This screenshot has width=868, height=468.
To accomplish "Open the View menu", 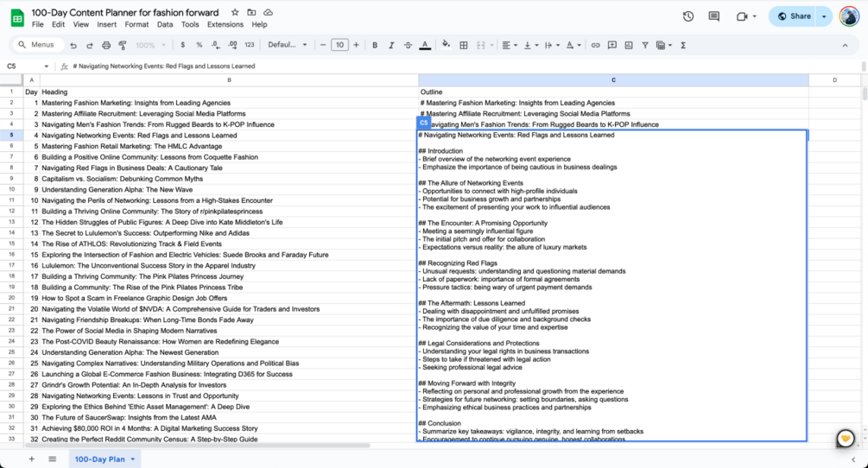I will [81, 24].
